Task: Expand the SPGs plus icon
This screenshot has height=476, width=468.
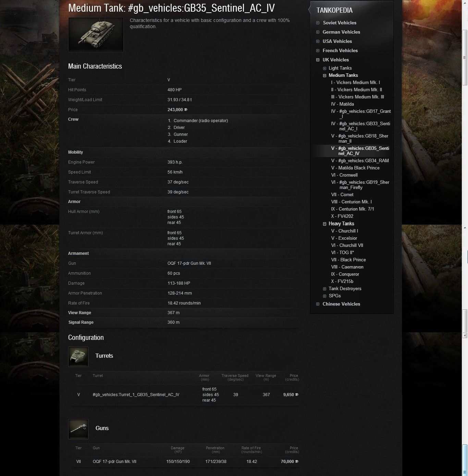Action: [x=324, y=296]
